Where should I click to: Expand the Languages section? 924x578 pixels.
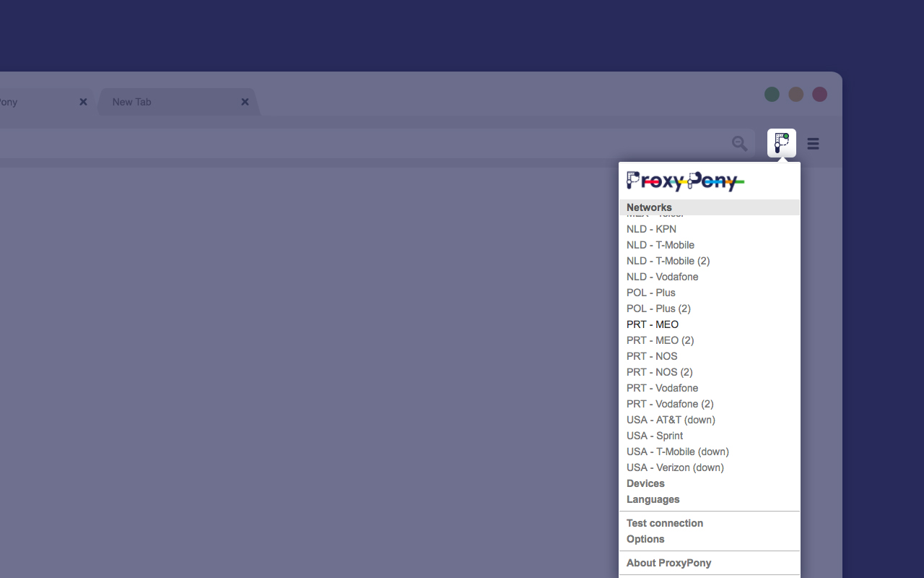(710, 499)
